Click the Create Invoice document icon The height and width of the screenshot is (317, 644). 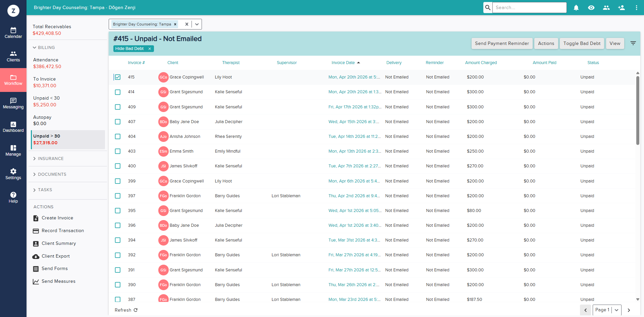(x=36, y=218)
